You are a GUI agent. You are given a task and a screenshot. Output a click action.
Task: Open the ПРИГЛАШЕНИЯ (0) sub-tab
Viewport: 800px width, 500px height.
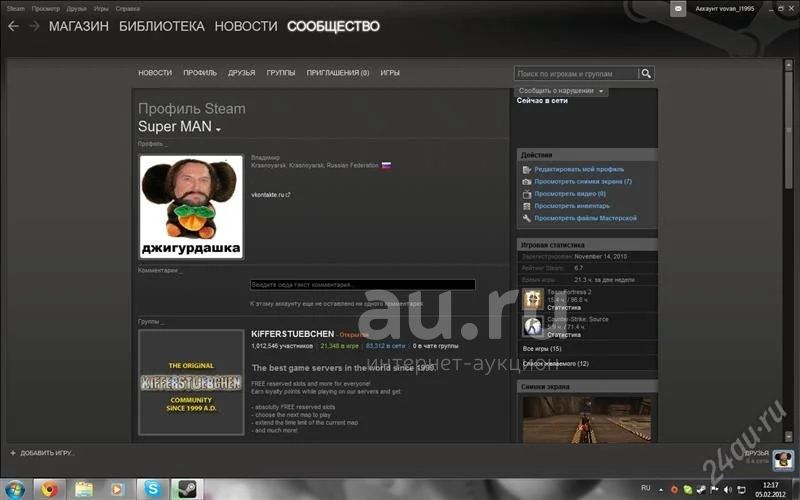coord(338,73)
